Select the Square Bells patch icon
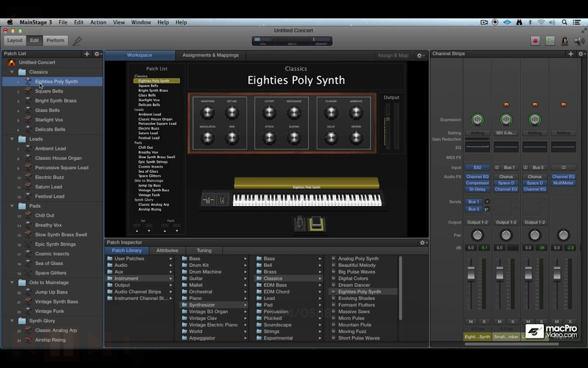Viewport: 588px width, 368px height. [28, 91]
